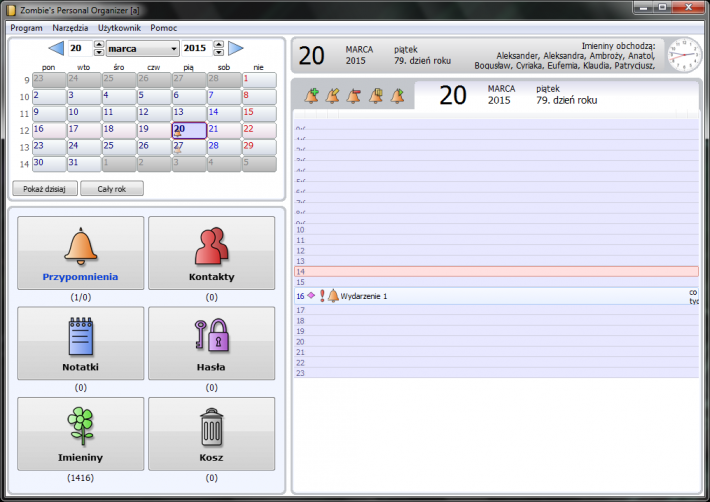The image size is (710, 502).
Task: Open the month dropdown showing marca
Action: click(142, 48)
